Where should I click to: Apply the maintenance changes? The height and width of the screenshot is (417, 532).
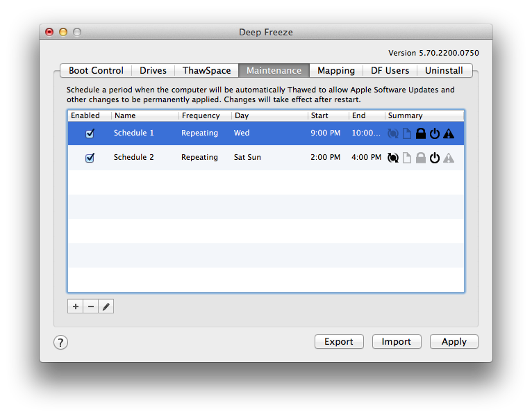click(454, 342)
